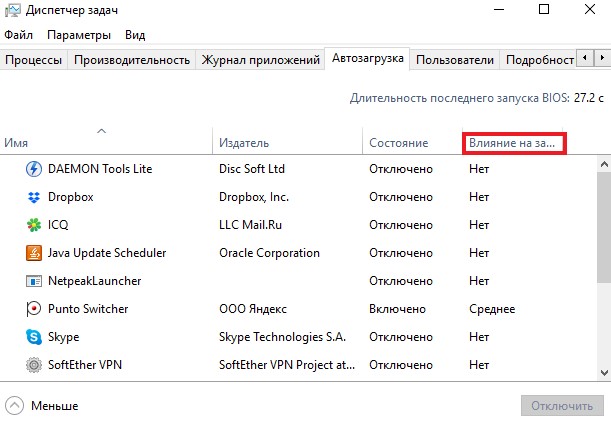
Task: Select the ICQ entry name
Action: click(x=58, y=225)
